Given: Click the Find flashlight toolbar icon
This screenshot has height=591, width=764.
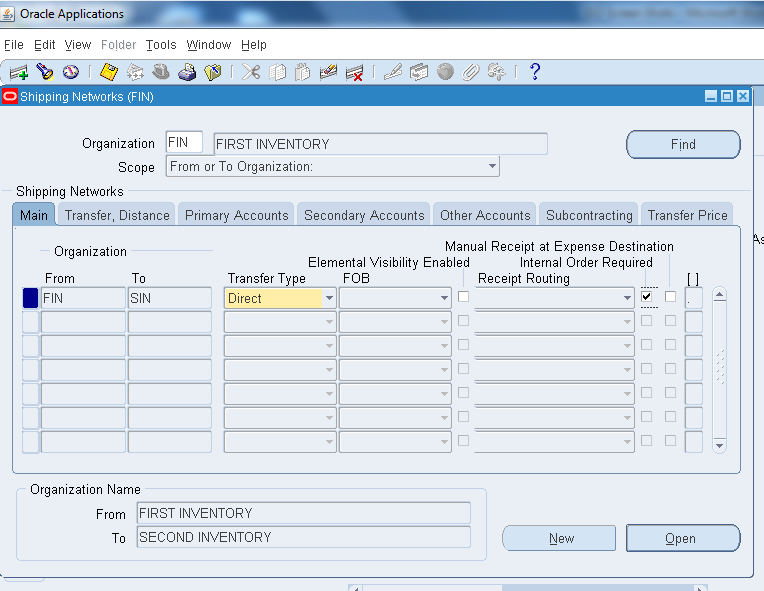Looking at the screenshot, I should [x=45, y=72].
